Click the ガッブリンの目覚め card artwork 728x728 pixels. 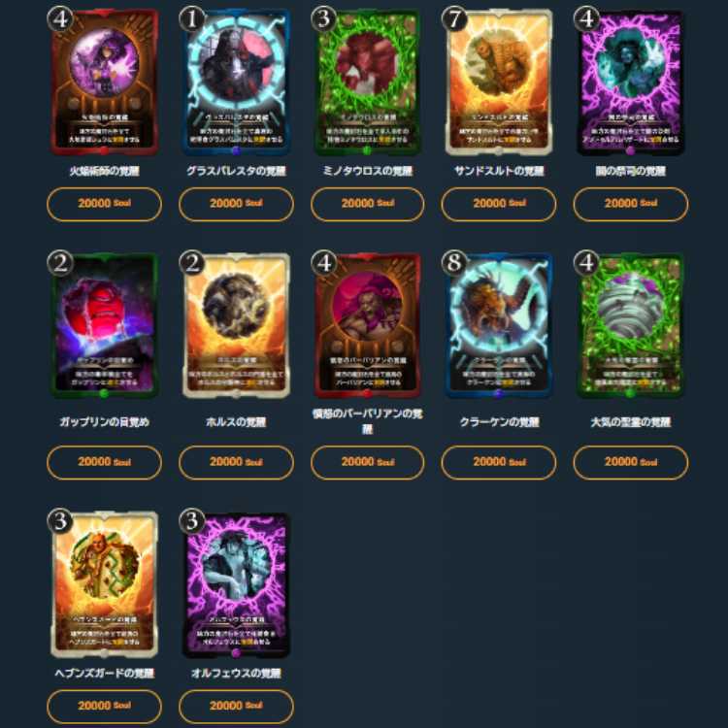tap(105, 325)
